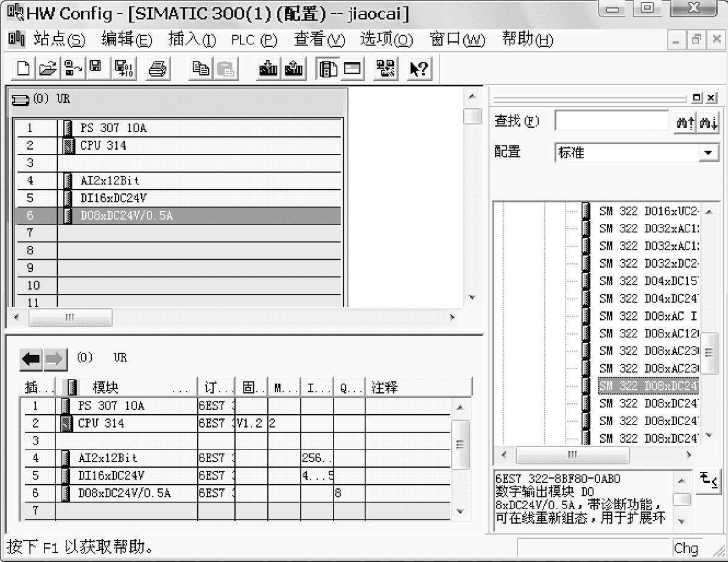Click the Save and Compile icon
Viewport: 728px width, 562px height.
pyautogui.click(x=124, y=68)
